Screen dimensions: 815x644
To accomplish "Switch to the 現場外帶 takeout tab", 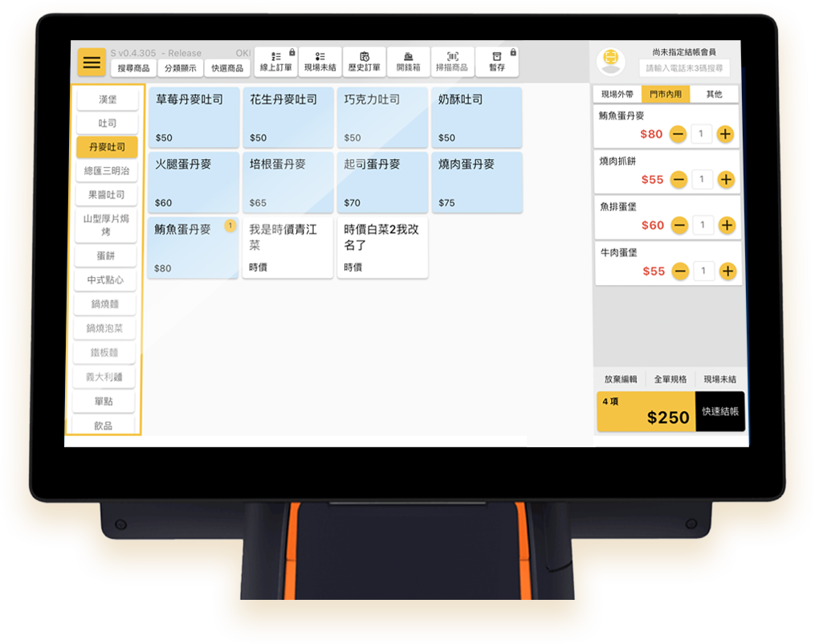I will click(x=617, y=95).
